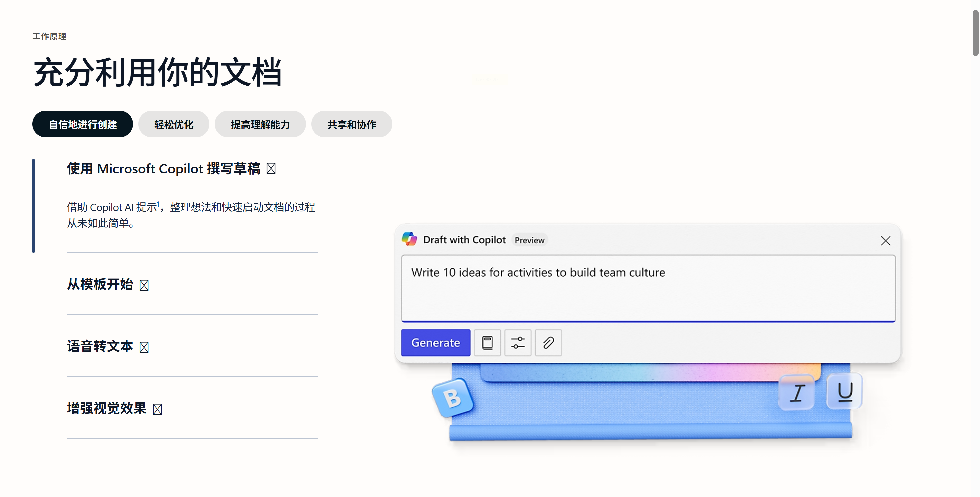Click the Copilot logo in draft dialog
980x497 pixels.
[x=409, y=239]
